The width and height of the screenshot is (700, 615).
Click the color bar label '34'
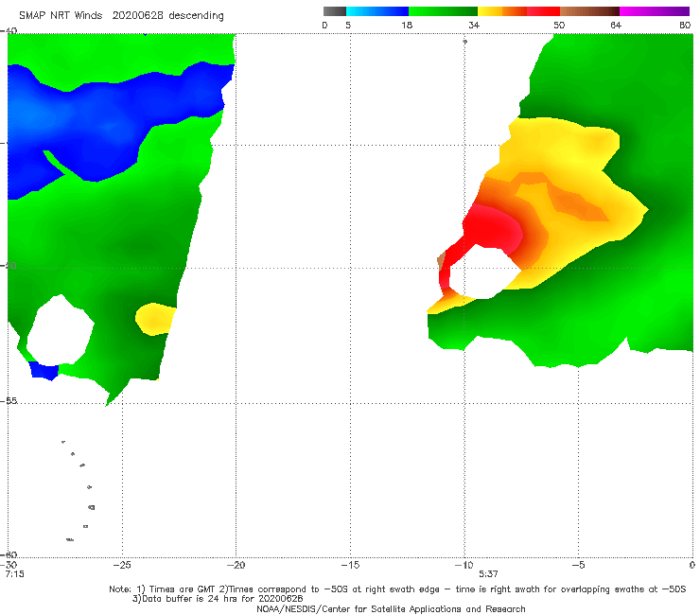point(474,25)
